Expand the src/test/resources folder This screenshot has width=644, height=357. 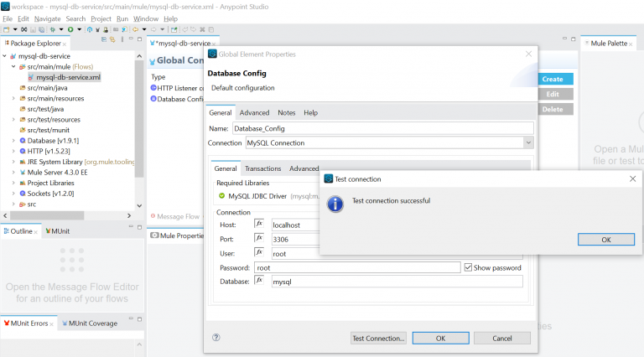[13, 120]
